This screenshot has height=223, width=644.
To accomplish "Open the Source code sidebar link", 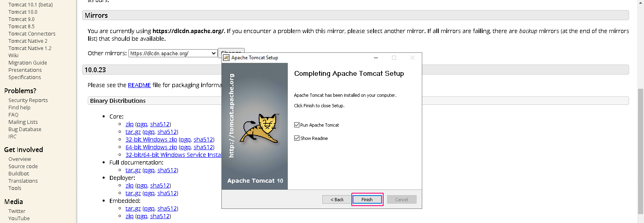I will [23, 166].
